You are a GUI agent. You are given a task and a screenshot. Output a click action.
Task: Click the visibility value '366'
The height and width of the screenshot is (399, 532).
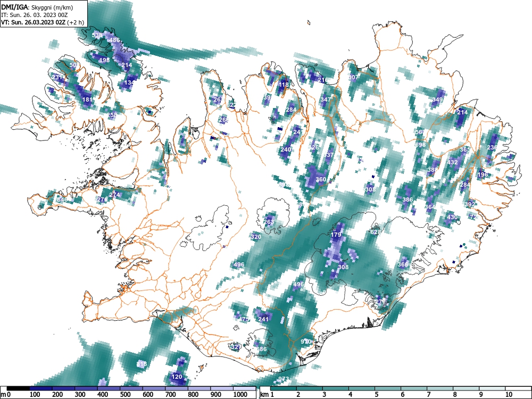[403, 264]
